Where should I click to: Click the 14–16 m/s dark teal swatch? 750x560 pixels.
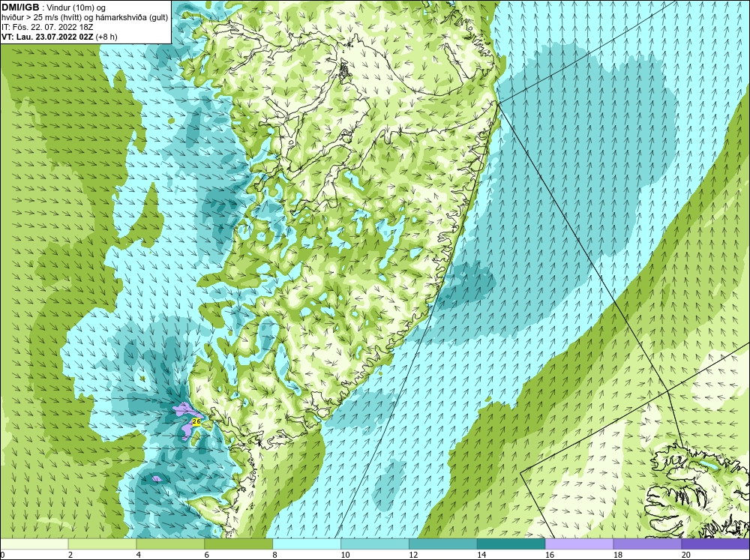[511, 544]
